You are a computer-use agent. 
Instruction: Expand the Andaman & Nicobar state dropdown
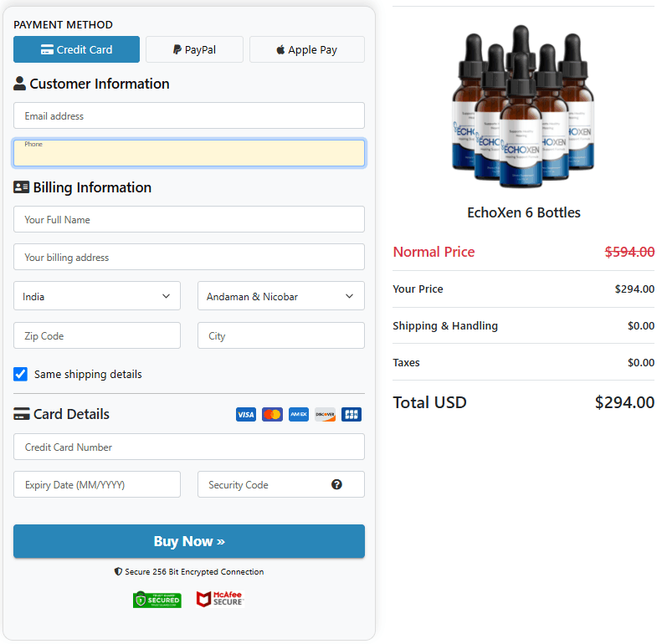click(x=281, y=296)
